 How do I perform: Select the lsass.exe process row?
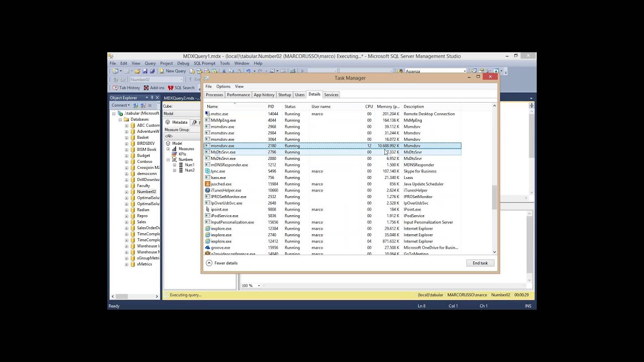(333, 177)
